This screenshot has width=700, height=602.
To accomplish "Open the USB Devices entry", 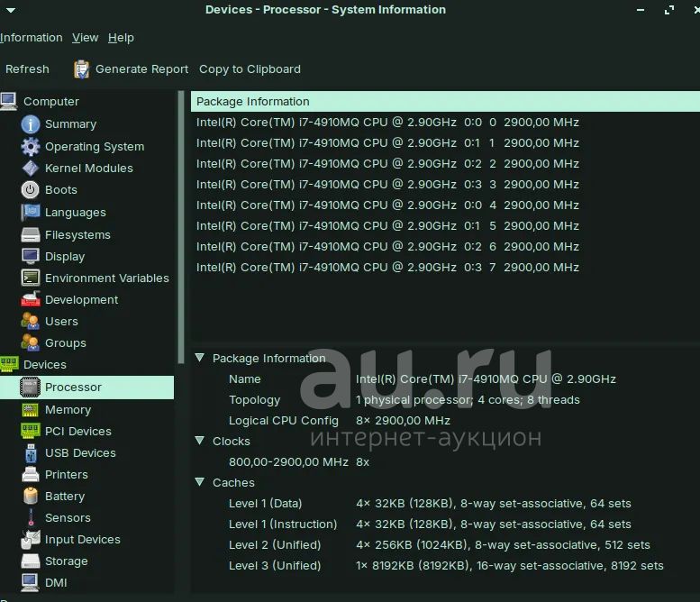I will tap(80, 452).
